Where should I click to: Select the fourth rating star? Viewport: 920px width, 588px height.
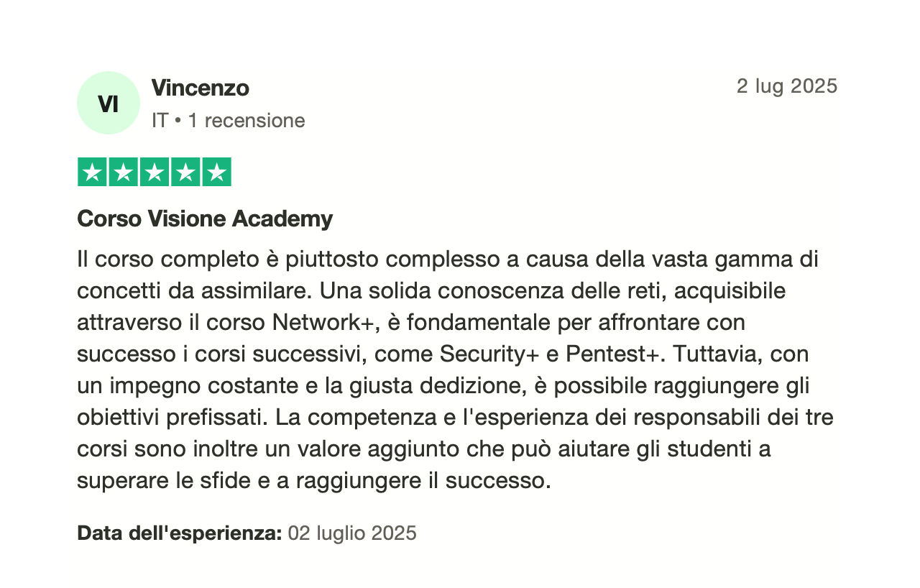[x=185, y=172]
